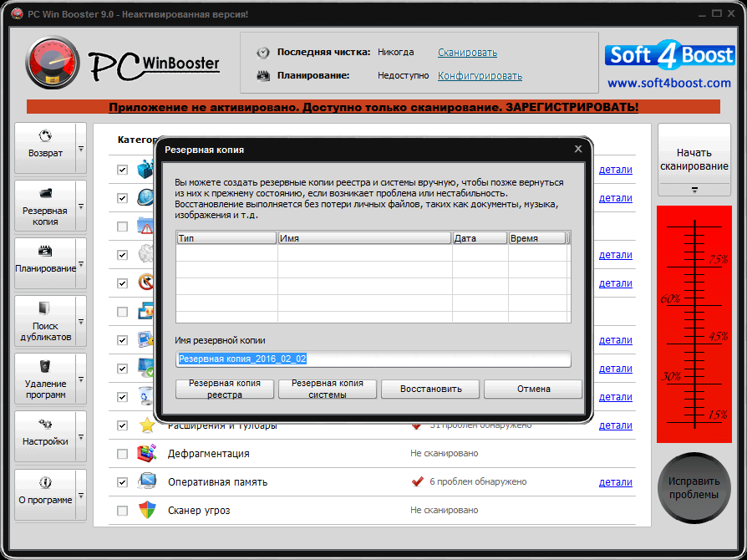
Task: Enable the third (unchecked) category checkbox
Action: [123, 227]
